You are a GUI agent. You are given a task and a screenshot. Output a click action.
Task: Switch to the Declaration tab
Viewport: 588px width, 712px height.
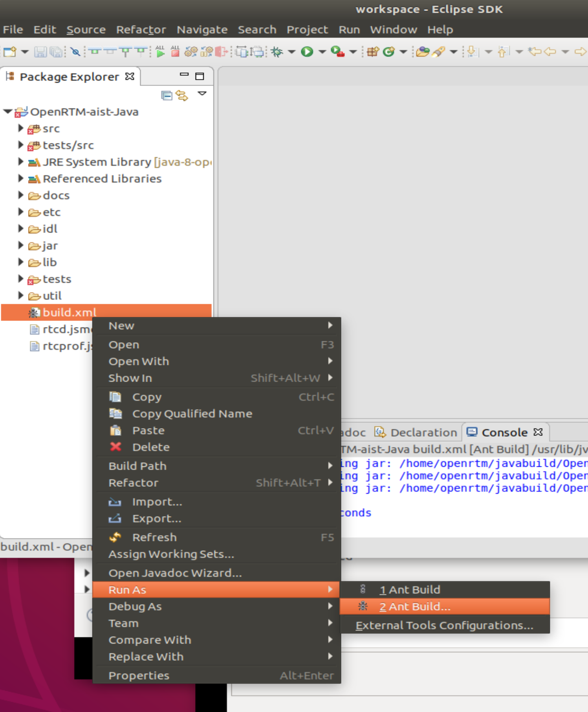(416, 432)
